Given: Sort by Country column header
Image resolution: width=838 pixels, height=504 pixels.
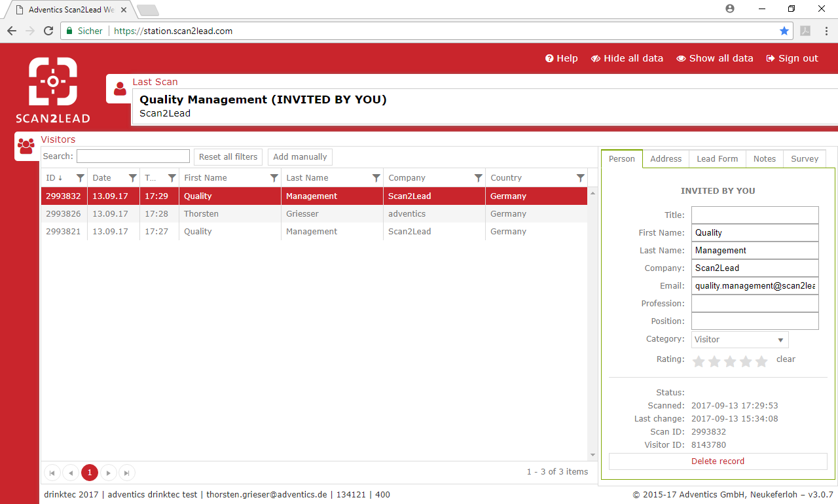Looking at the screenshot, I should click(506, 178).
